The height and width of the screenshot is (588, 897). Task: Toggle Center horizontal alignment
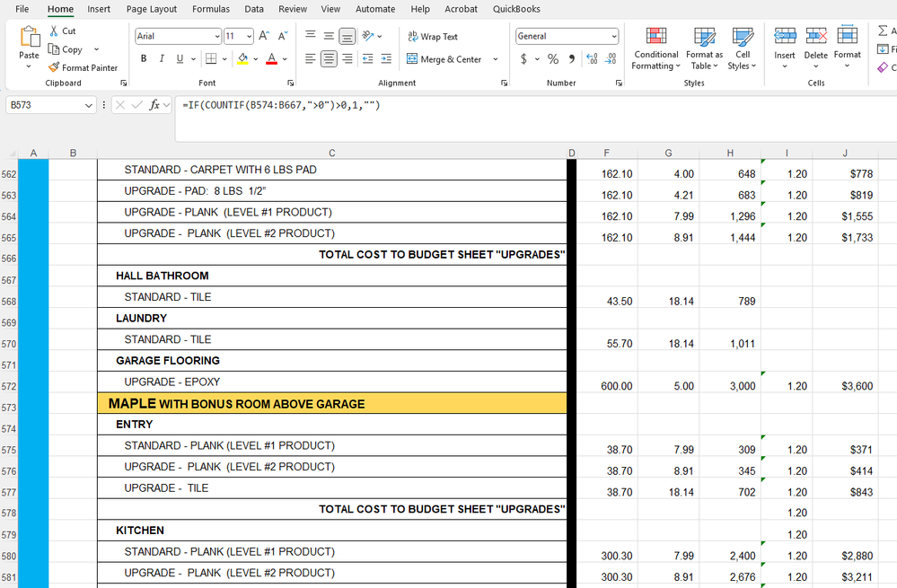(329, 58)
